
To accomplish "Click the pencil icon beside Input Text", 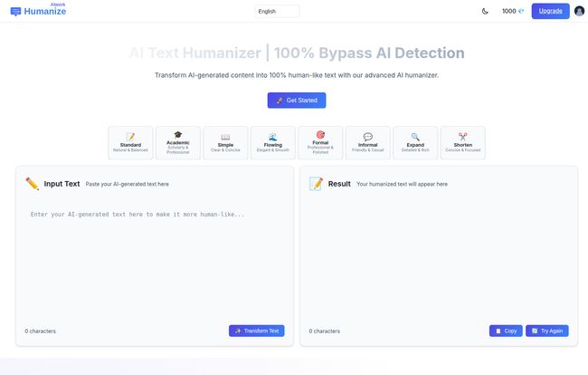I will 32,184.
